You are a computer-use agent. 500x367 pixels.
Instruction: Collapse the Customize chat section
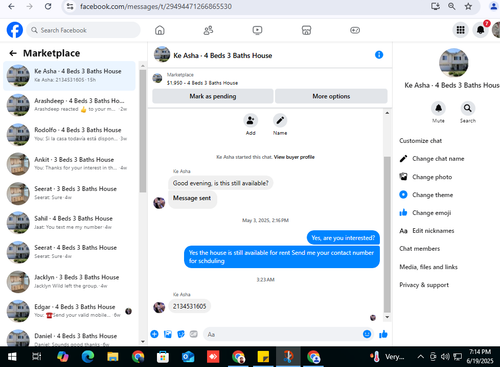[421, 141]
